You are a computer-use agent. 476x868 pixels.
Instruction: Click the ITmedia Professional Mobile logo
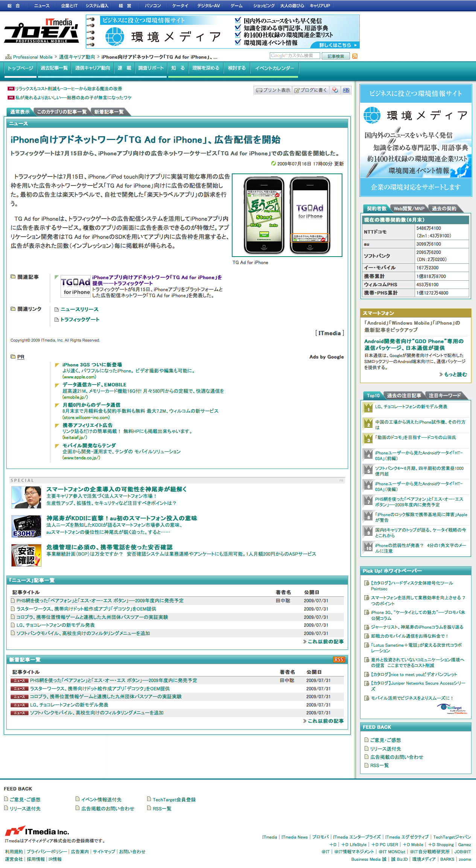point(41,31)
